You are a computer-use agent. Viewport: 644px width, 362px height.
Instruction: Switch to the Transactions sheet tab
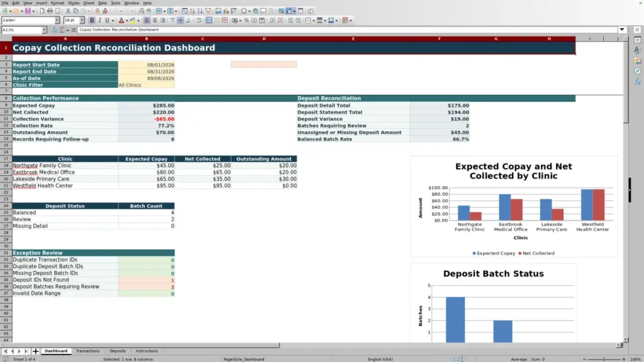[87, 351]
